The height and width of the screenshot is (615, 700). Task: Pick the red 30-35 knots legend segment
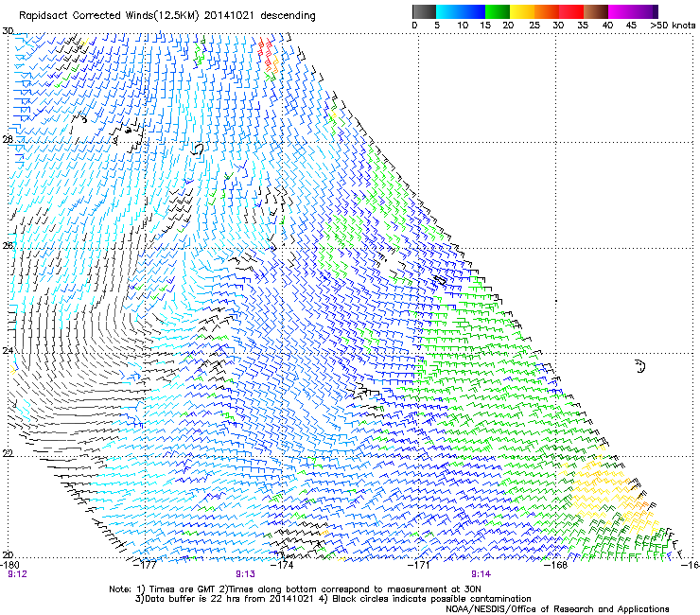tap(571, 11)
